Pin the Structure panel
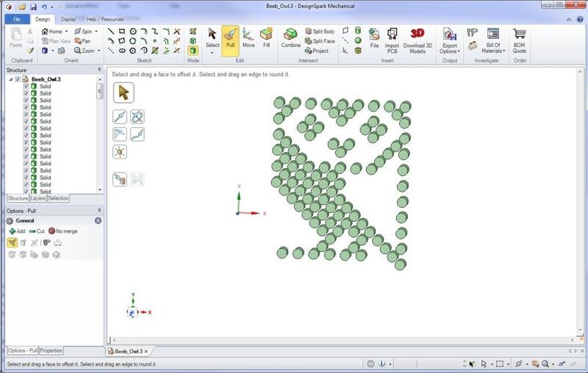This screenshot has width=588, height=373. (x=99, y=70)
